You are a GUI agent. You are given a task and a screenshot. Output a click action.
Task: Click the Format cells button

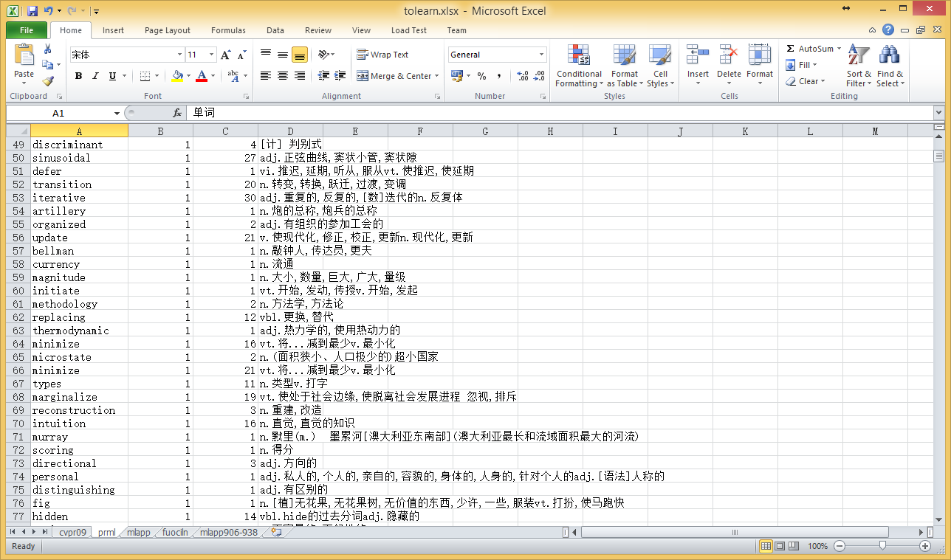point(760,66)
